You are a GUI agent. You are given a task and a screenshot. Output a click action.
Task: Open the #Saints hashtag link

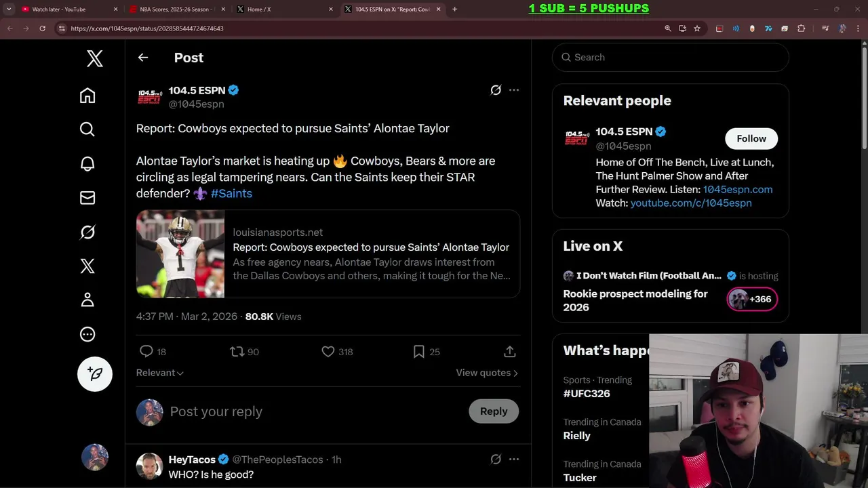pos(231,193)
